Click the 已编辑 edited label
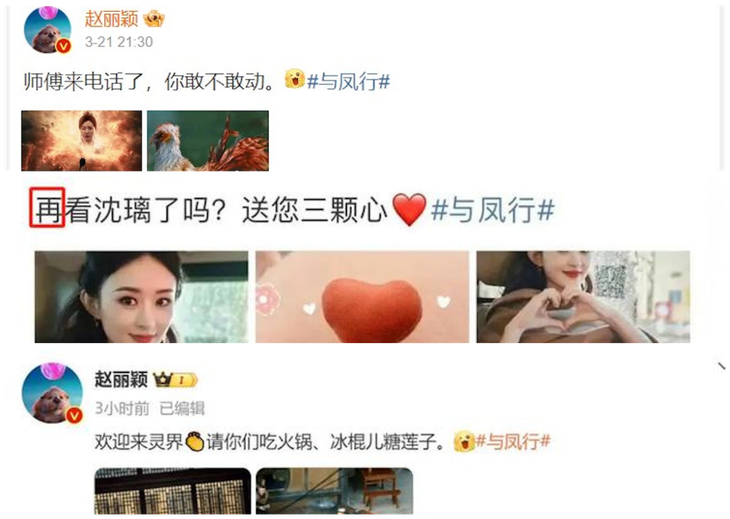The width and height of the screenshot is (730, 519). tap(182, 408)
